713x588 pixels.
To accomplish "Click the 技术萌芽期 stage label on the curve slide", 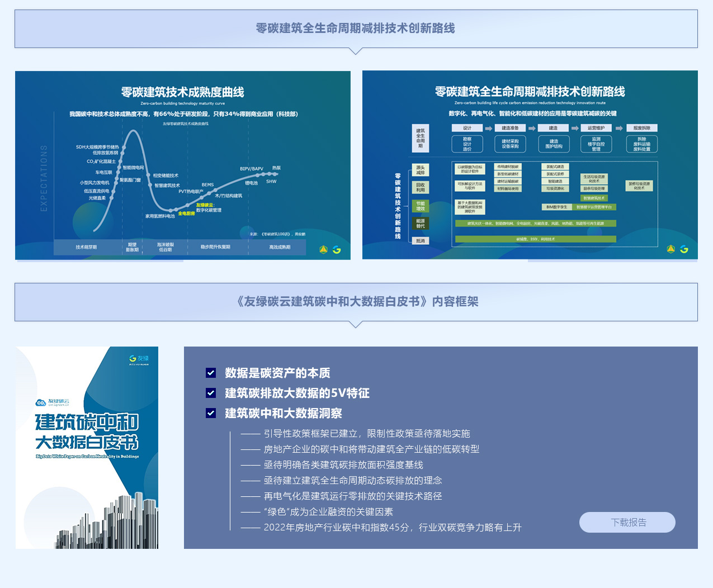I will pos(86,247).
